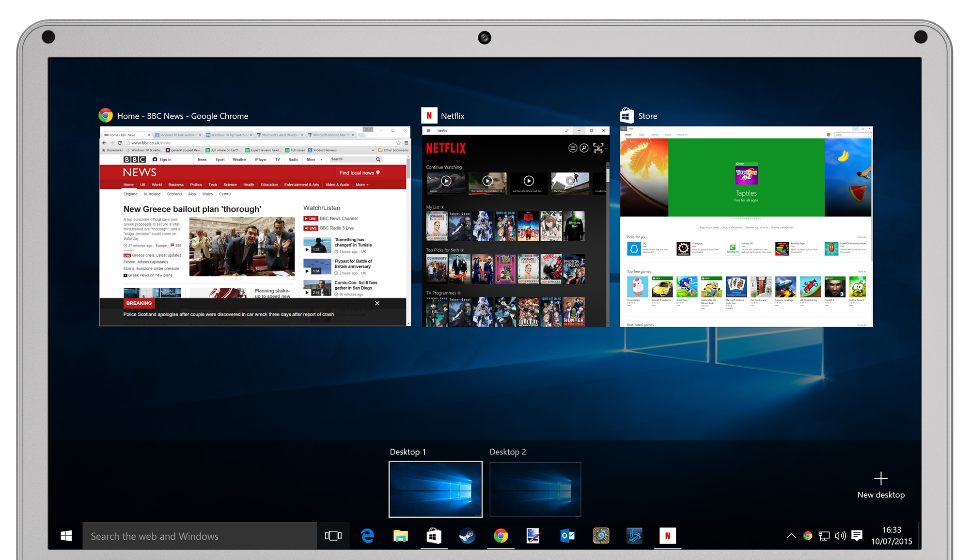Switch to the Desktop 2 thumbnail
The image size is (971, 560).
535,489
